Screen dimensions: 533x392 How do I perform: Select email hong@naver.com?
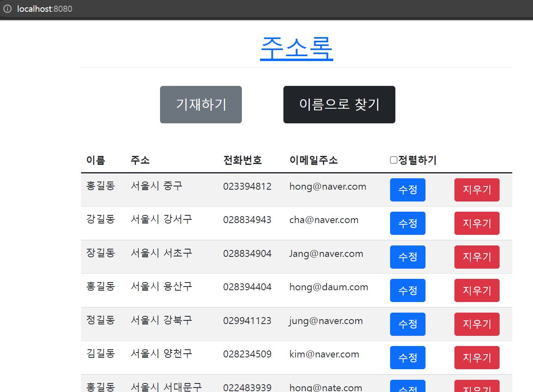tap(328, 186)
